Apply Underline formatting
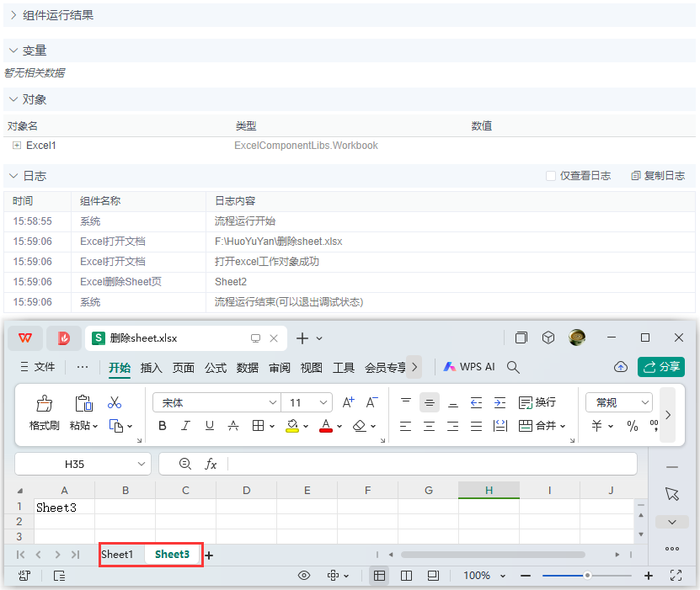This screenshot has width=700, height=590. coord(208,426)
